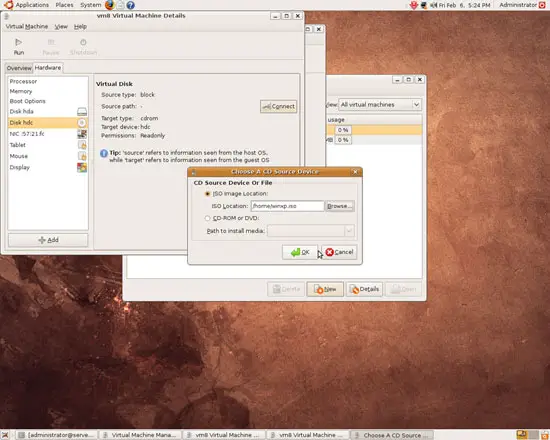Image resolution: width=550 pixels, height=440 pixels.
Task: Click the Browse button for ISO location
Action: 339,206
